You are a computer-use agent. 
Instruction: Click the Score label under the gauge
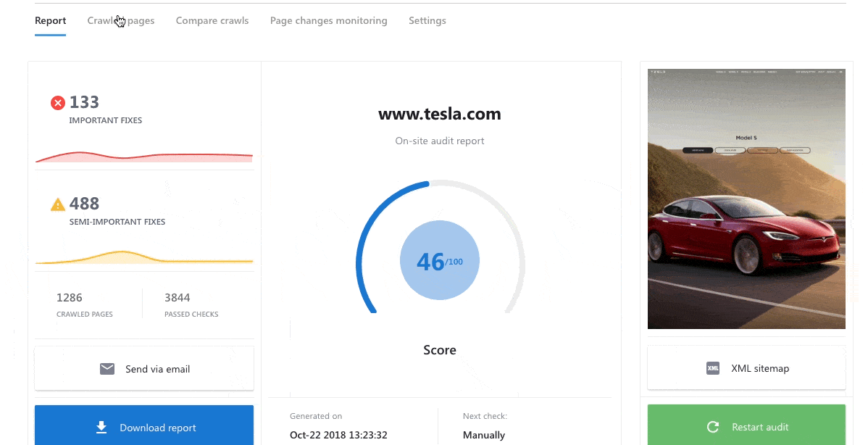pyautogui.click(x=440, y=350)
